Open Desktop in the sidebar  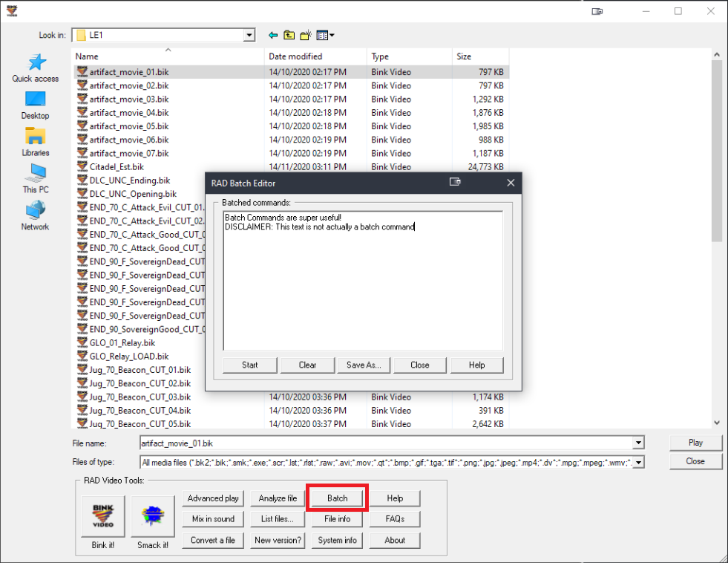(x=36, y=105)
